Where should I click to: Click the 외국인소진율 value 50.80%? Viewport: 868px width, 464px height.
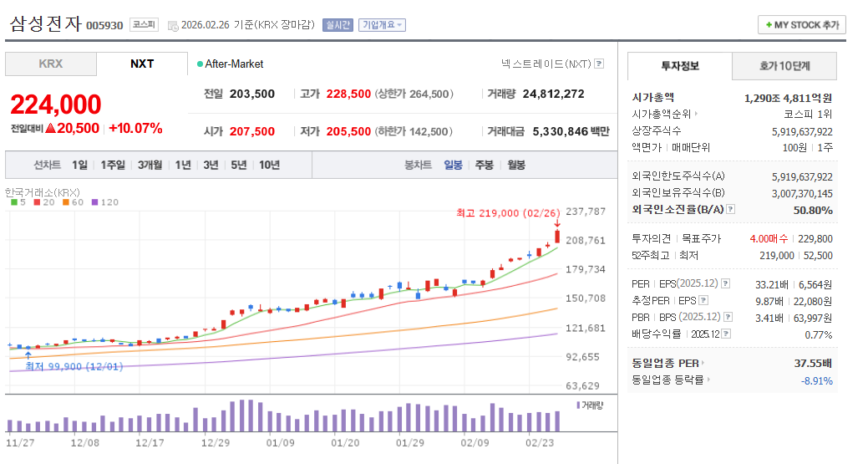(813, 210)
